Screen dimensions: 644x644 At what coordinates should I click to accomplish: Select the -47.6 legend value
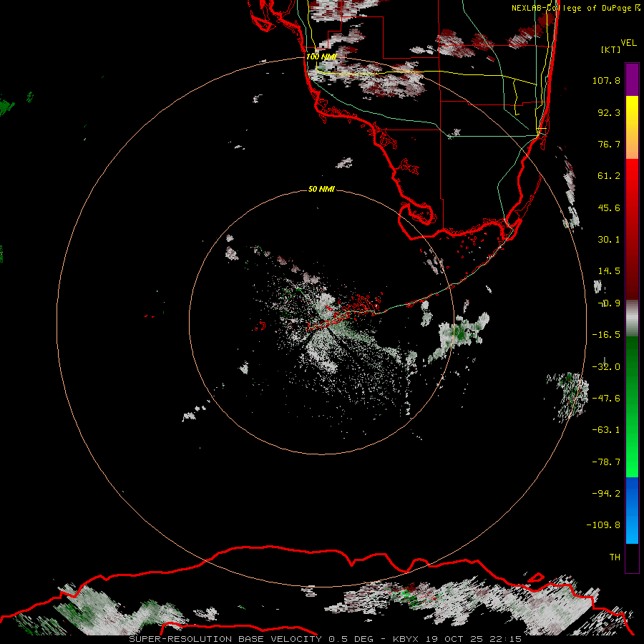606,398
